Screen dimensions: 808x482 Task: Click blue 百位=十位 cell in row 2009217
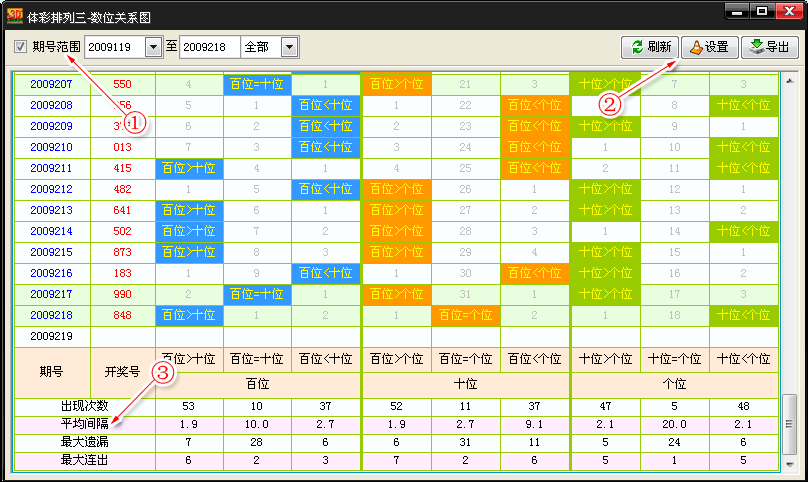(257, 294)
